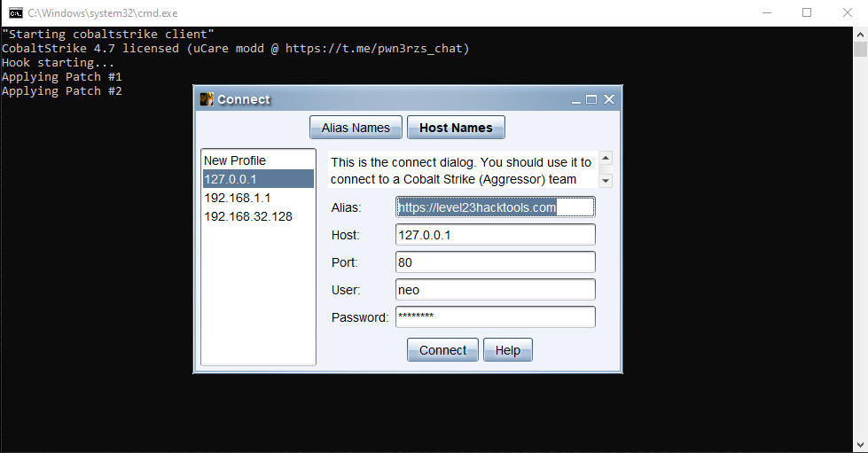Click the 'Alias:' field label
This screenshot has width=868, height=453.
[x=346, y=207]
